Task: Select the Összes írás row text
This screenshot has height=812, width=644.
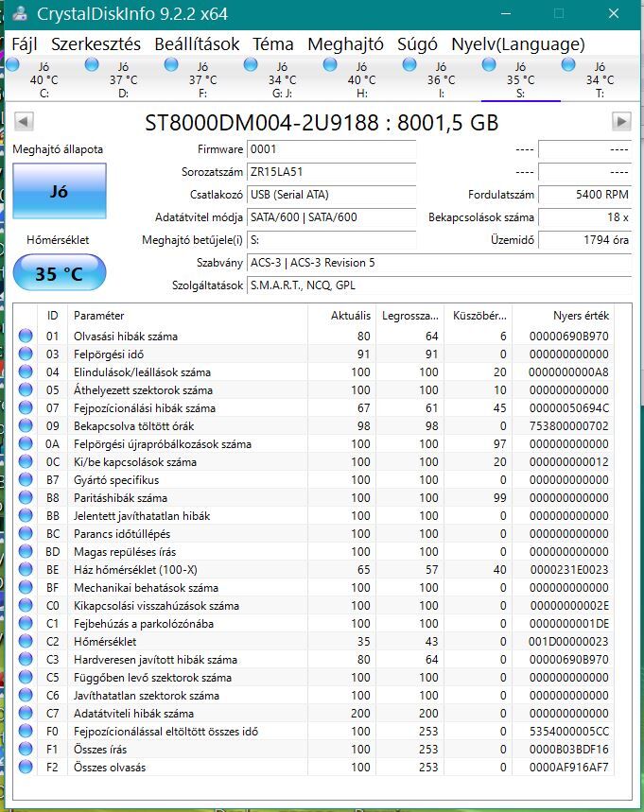Action: 100,750
